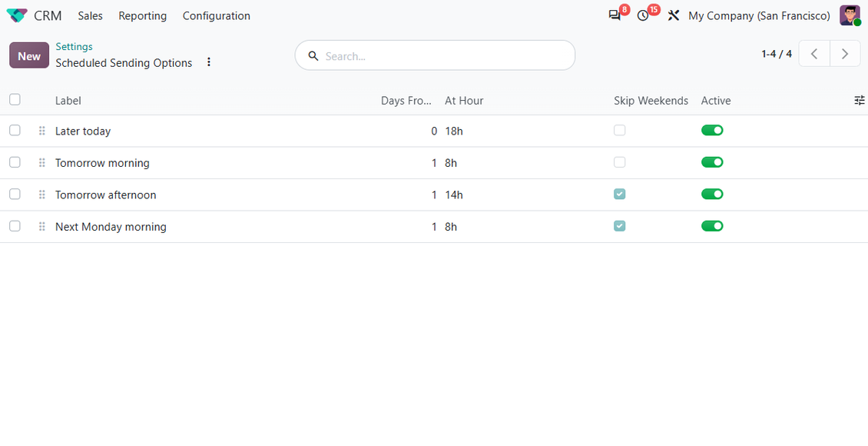Select the Later today row checkbox
The height and width of the screenshot is (446, 868).
pyautogui.click(x=15, y=130)
